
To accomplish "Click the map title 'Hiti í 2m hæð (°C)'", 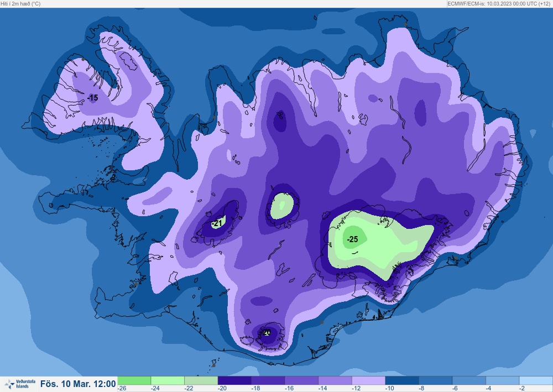I will pyautogui.click(x=20, y=3).
